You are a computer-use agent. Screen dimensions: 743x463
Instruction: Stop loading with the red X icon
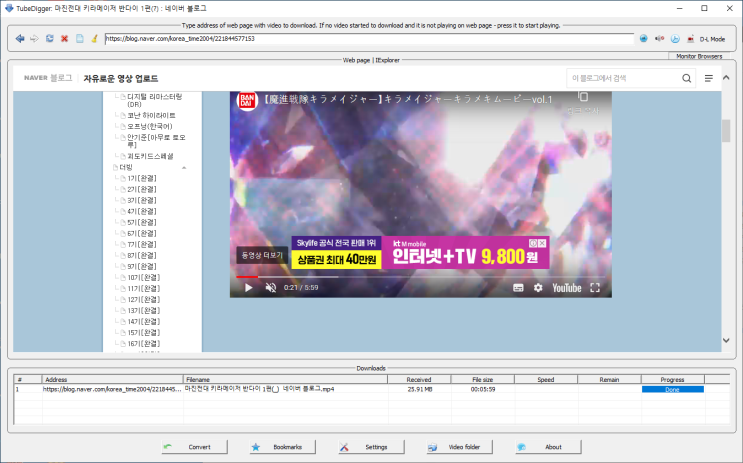pyautogui.click(x=64, y=39)
